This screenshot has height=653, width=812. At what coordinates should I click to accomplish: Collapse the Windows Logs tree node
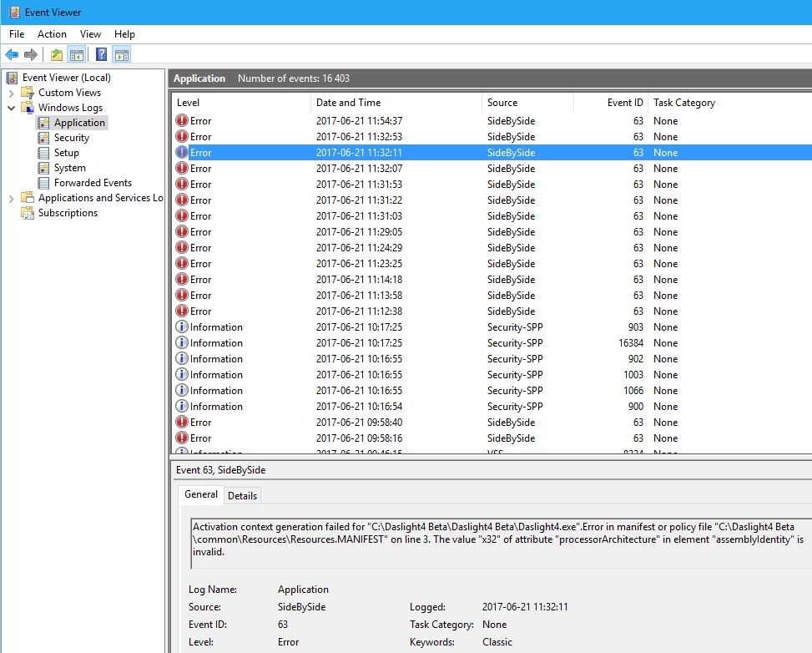click(x=12, y=109)
